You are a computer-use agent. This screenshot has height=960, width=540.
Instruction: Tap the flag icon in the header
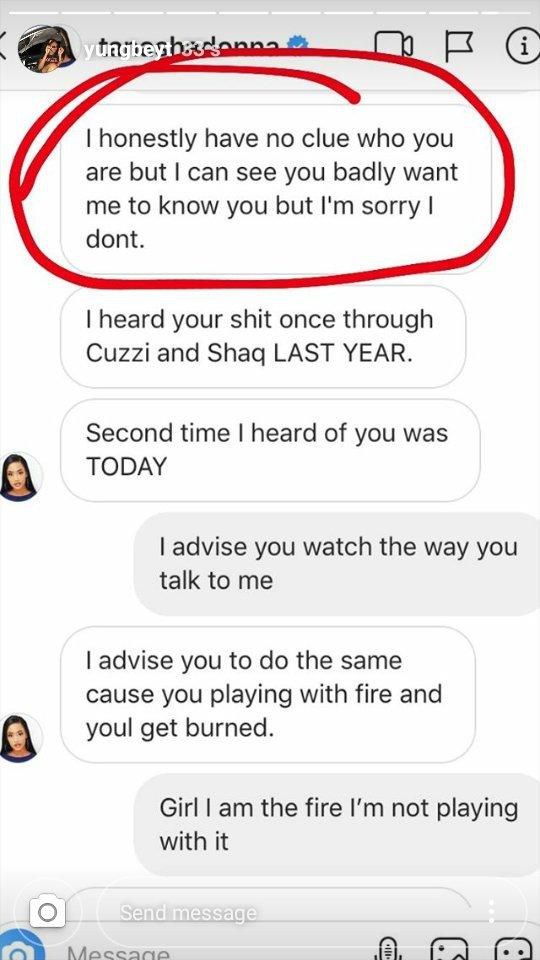[x=459, y=47]
